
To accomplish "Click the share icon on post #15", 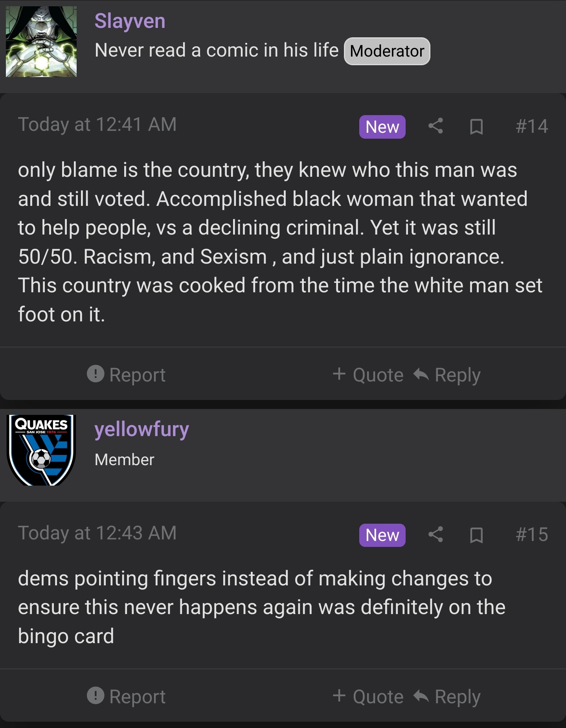I will [436, 535].
